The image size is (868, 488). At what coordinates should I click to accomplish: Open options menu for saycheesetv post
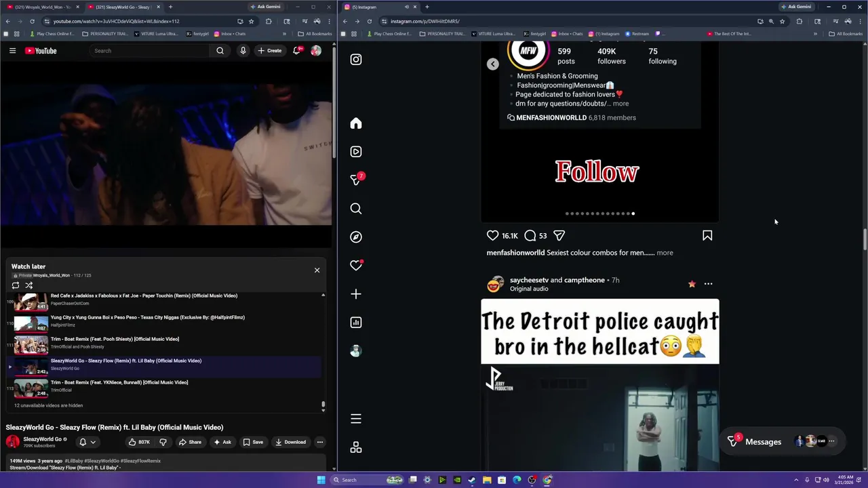(x=708, y=284)
